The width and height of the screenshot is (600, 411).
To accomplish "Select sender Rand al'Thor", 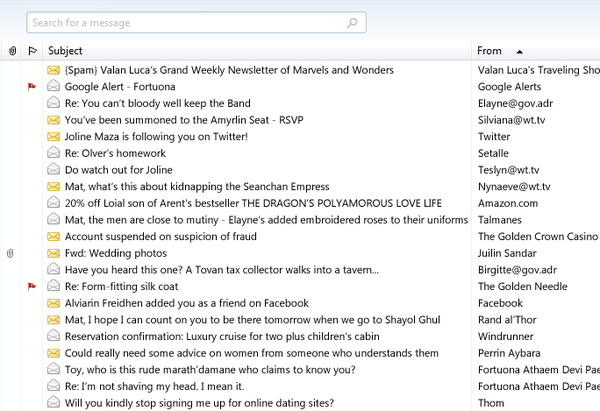I will (507, 320).
